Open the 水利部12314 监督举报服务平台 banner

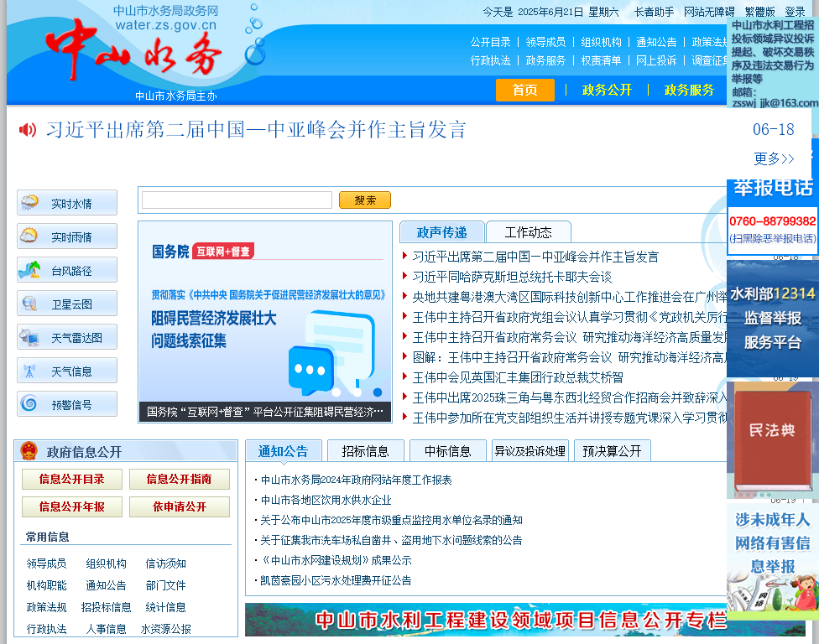point(773,318)
